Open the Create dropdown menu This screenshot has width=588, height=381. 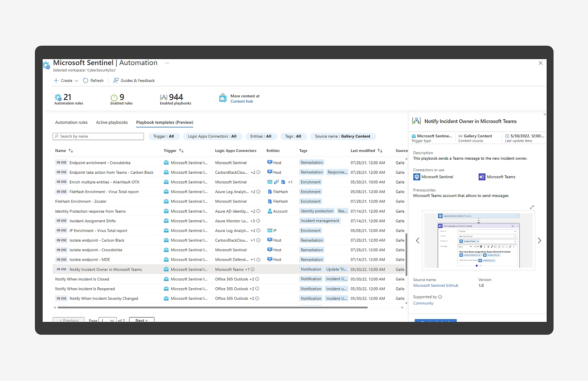(66, 81)
